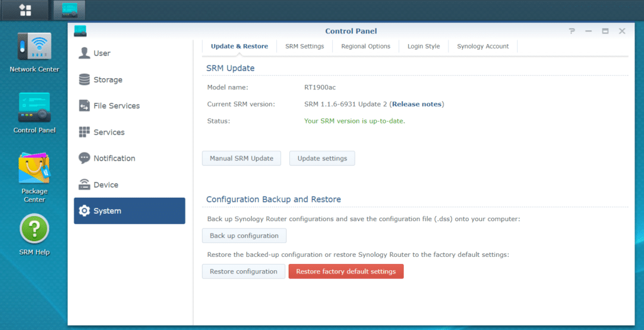
Task: Open the Release notes link
Action: (x=417, y=104)
